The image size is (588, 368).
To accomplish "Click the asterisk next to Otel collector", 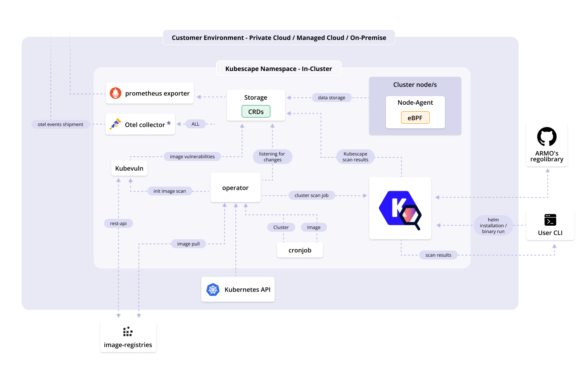I will click(169, 124).
